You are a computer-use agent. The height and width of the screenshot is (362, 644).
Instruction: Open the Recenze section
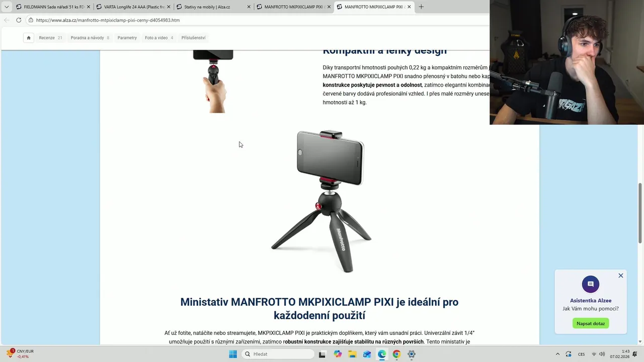(x=50, y=38)
